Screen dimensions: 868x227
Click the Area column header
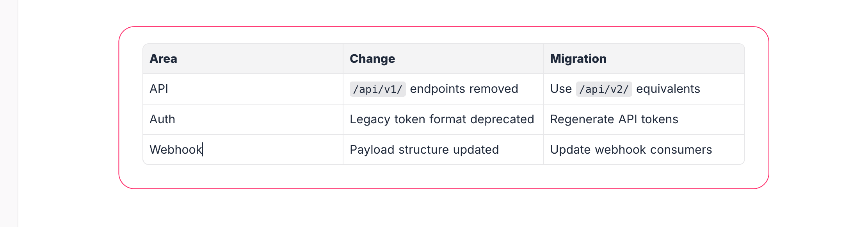[x=164, y=59]
